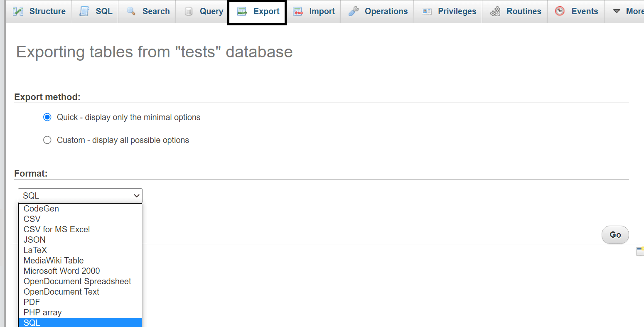The image size is (644, 327).
Task: Expand the More tabs menu
Action: click(625, 11)
